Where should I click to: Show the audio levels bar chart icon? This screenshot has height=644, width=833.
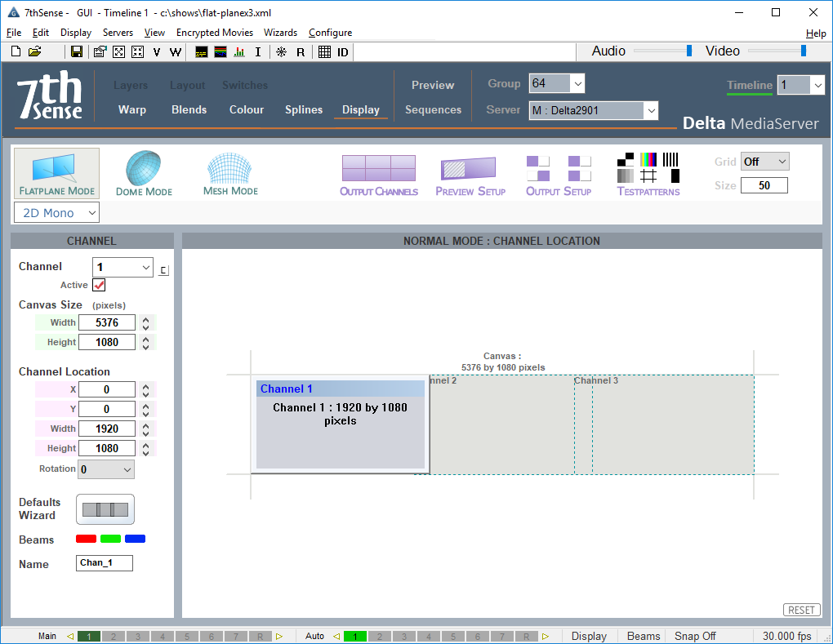tap(239, 52)
